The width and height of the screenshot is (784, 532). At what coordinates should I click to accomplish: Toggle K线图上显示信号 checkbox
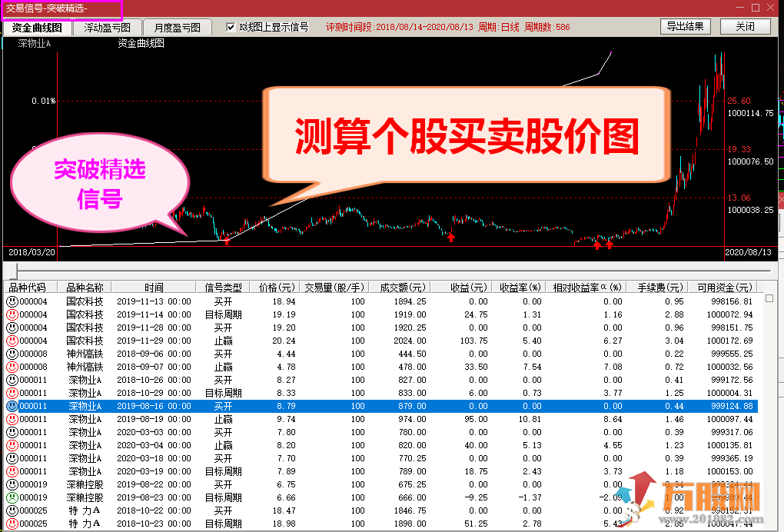pyautogui.click(x=231, y=27)
